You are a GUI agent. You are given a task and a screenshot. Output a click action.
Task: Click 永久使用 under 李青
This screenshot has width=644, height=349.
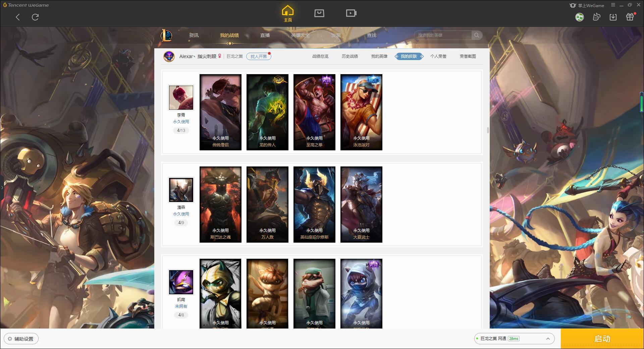click(181, 122)
